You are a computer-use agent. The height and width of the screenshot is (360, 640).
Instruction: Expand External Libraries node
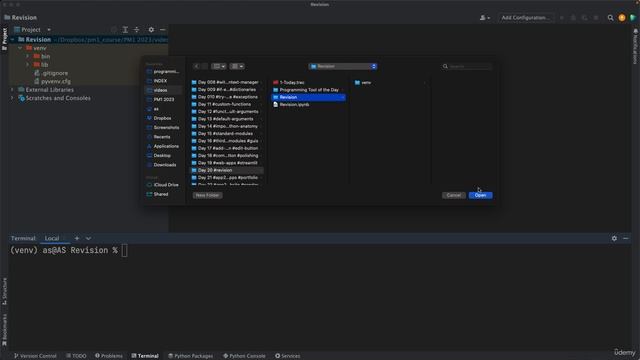12,89
